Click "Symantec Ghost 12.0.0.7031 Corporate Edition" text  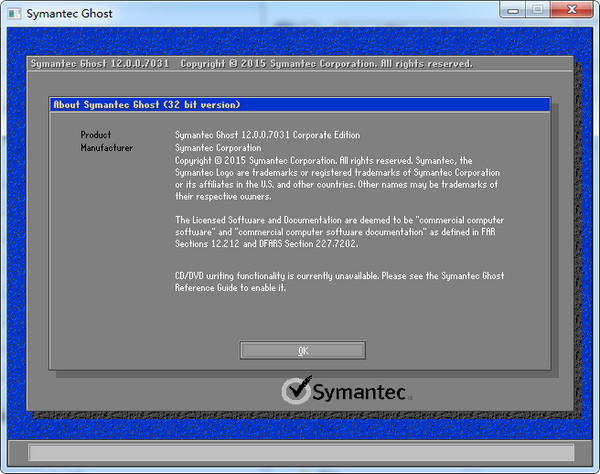point(267,135)
